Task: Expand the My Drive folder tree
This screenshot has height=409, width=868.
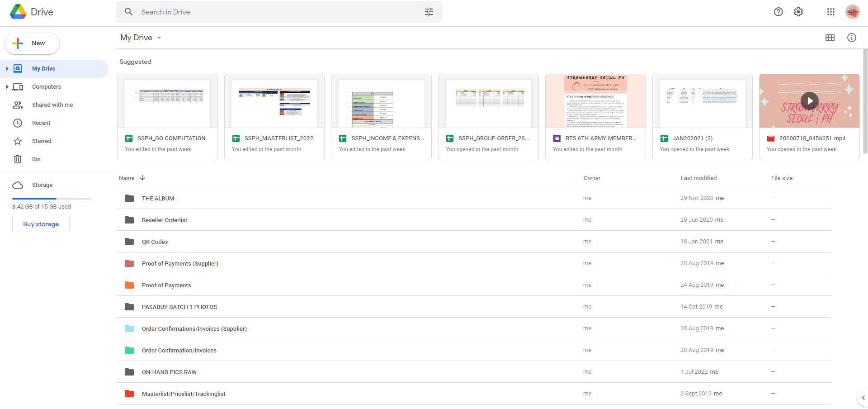Action: [7, 69]
